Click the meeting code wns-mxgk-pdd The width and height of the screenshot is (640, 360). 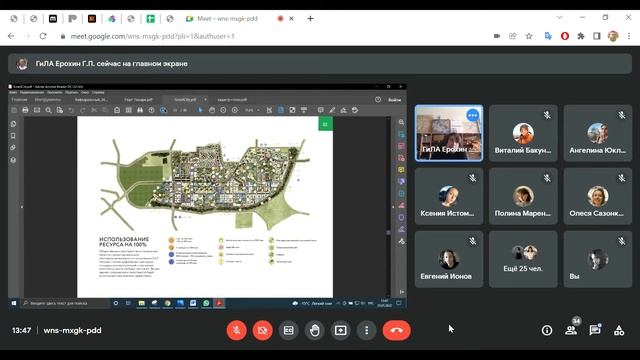coord(72,330)
